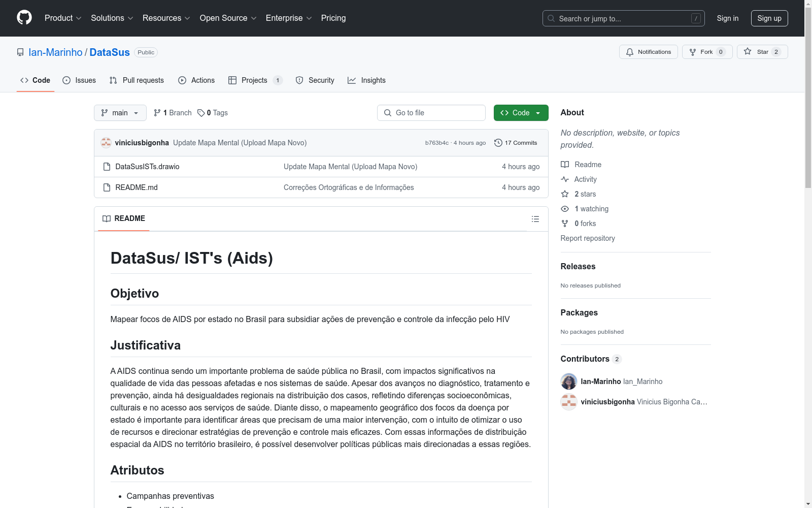Expand the Enterprise menu

click(289, 18)
